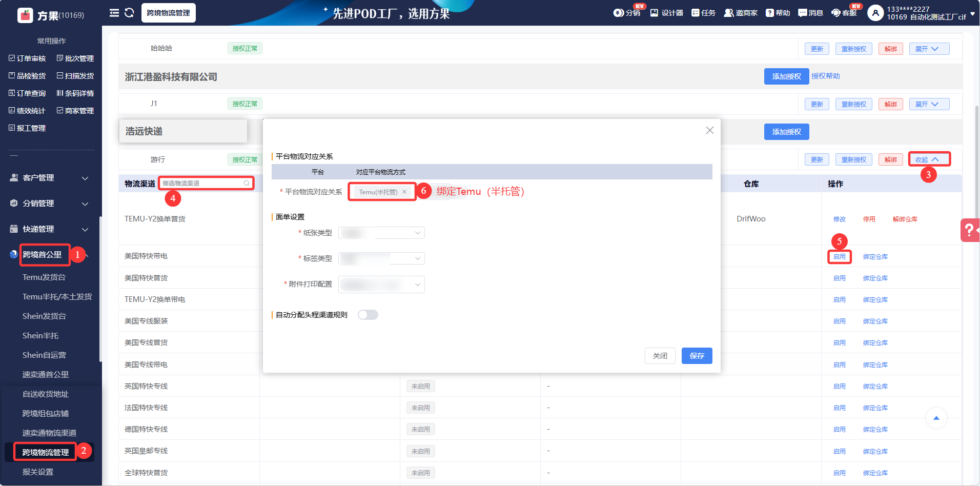The height and width of the screenshot is (486, 980).
Task: Select the 跨境物流管理 tab
Action: [168, 13]
